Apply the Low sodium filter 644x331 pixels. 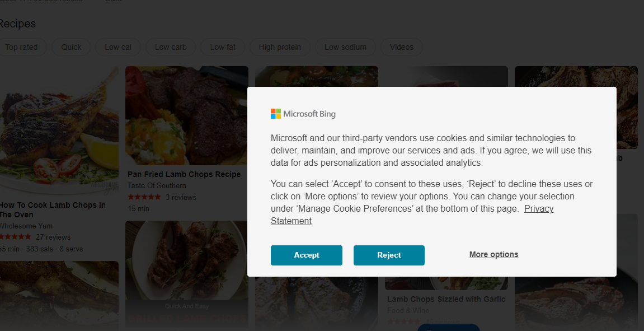[x=345, y=47]
